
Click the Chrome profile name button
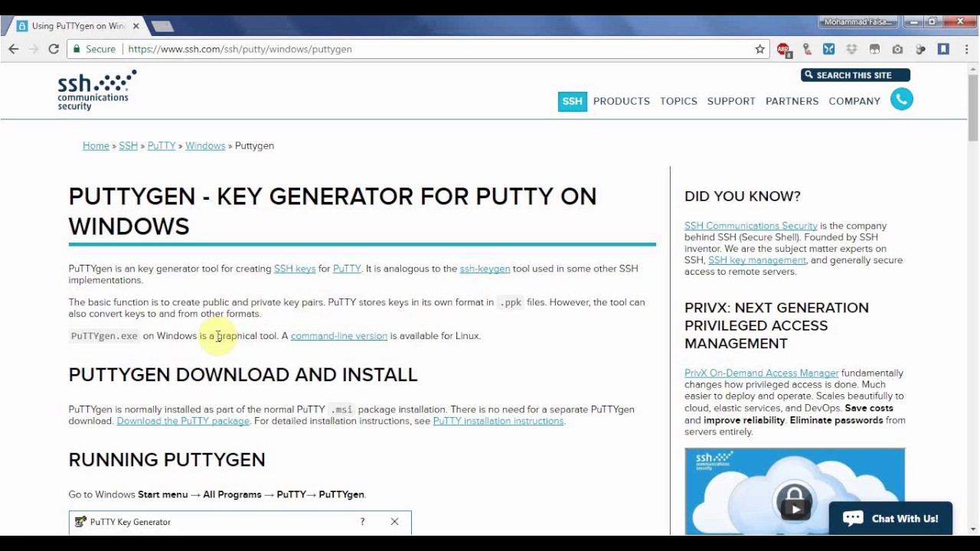(857, 21)
